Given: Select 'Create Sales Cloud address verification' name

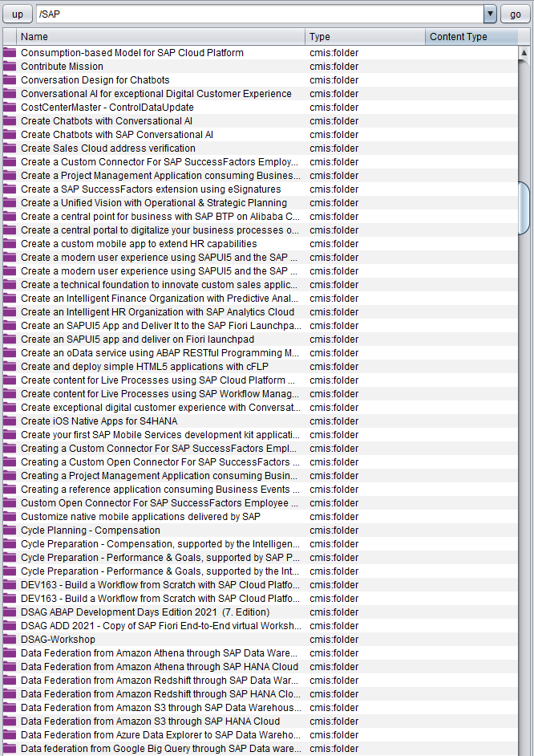Looking at the screenshot, I should tap(108, 148).
